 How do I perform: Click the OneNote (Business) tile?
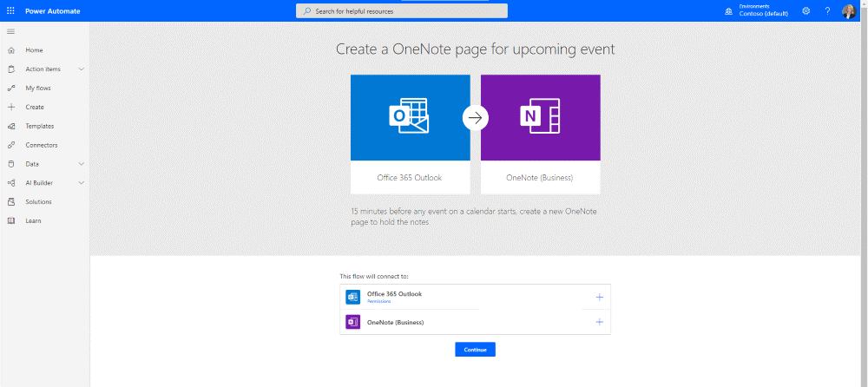coord(540,134)
